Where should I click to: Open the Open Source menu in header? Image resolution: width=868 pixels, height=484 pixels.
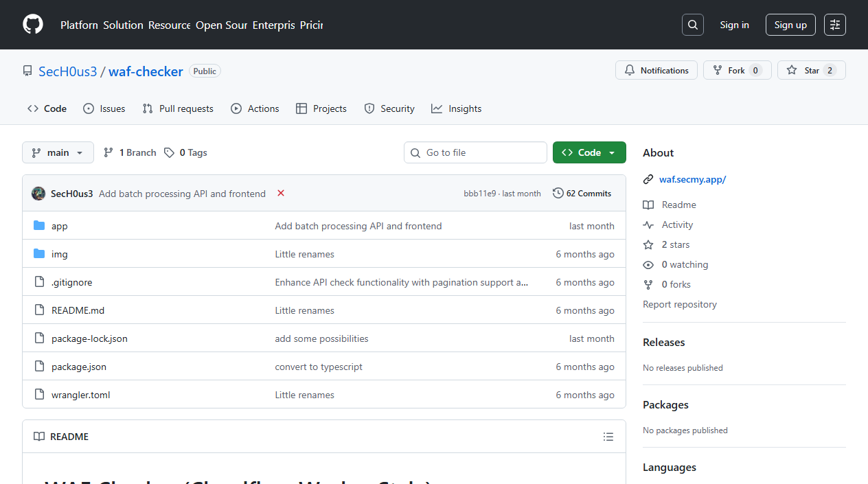pos(221,25)
